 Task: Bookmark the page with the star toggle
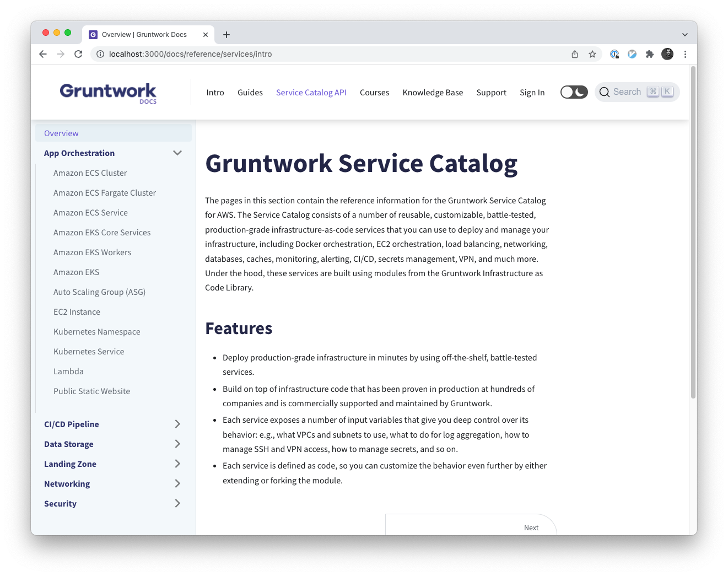point(592,54)
